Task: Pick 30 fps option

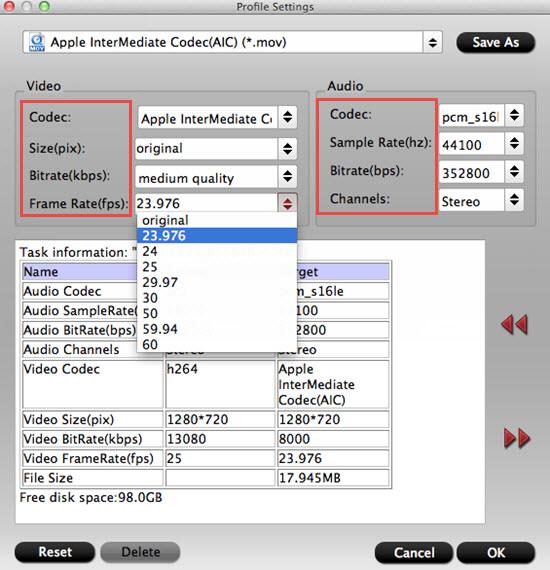Action: 217,298
